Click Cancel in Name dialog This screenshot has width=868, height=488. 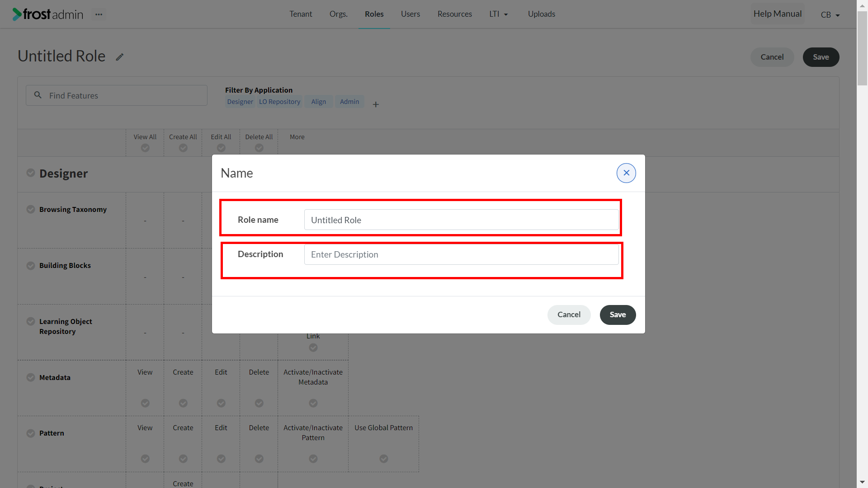click(x=569, y=314)
